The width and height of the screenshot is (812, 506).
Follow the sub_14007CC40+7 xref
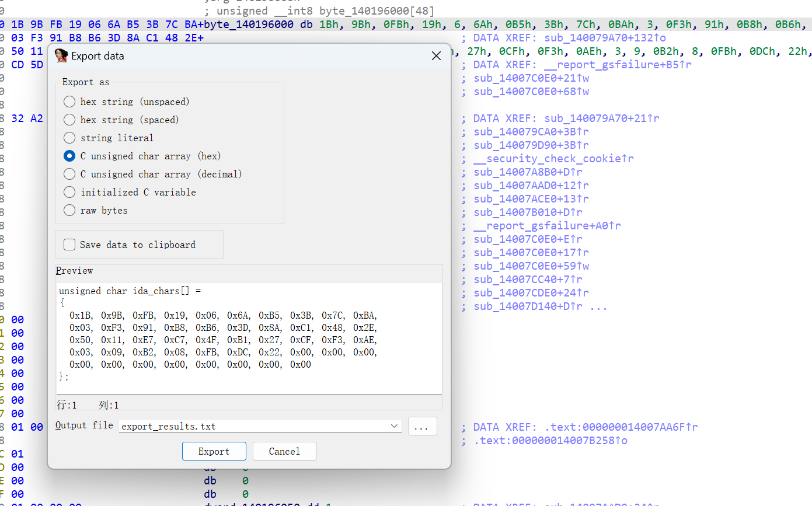[528, 280]
